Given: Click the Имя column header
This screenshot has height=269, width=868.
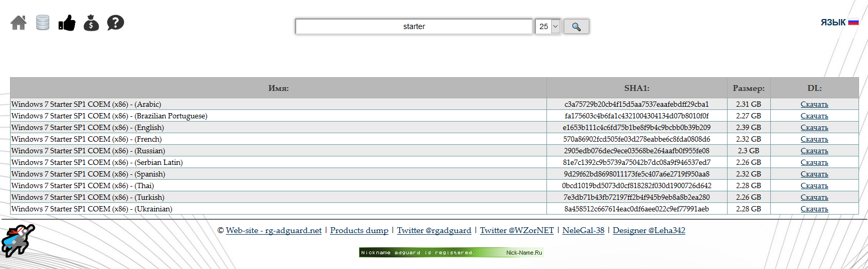Looking at the screenshot, I should coord(278,88).
